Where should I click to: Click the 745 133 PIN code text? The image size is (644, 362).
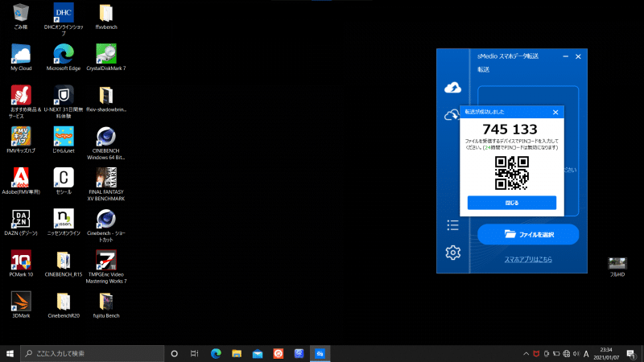pyautogui.click(x=510, y=130)
